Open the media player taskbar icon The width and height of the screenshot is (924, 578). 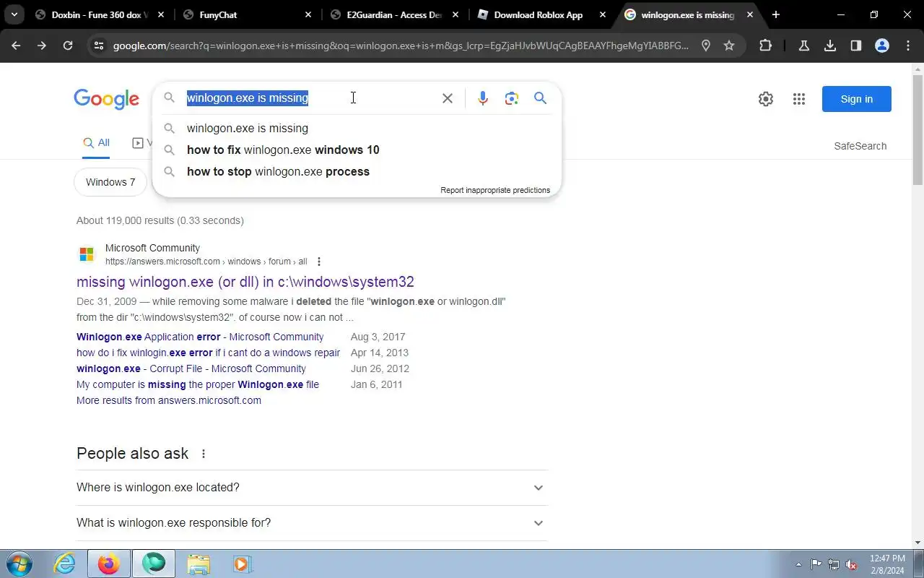tap(241, 564)
